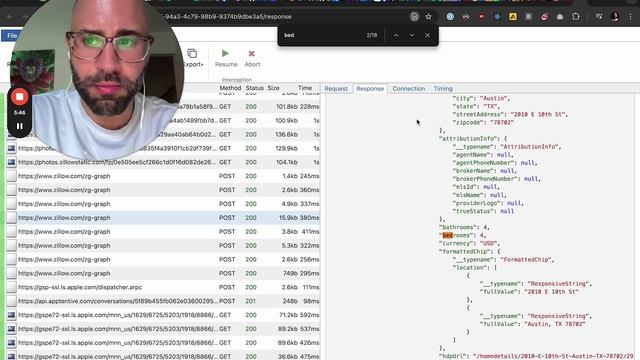640x360 pixels.
Task: Select the zg-graph POST row sized 4.9kb
Action: (x=162, y=204)
